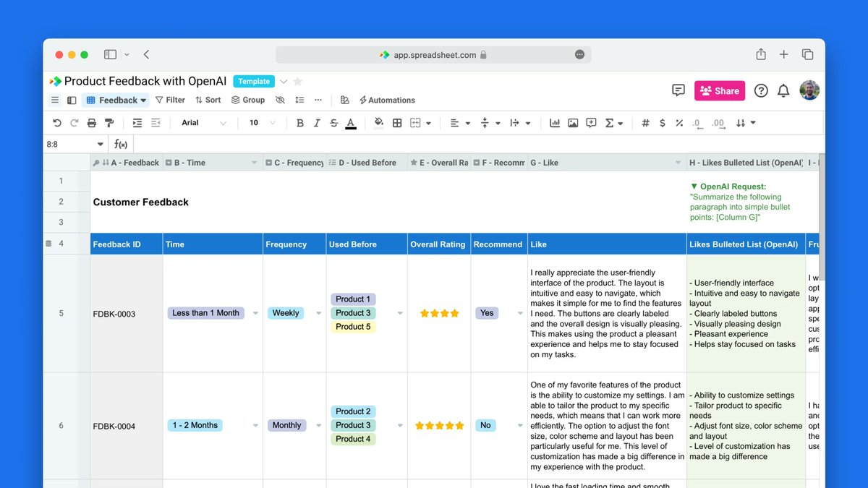Open the more options ellipsis menu
Image resolution: width=868 pixels, height=488 pixels.
(x=318, y=100)
